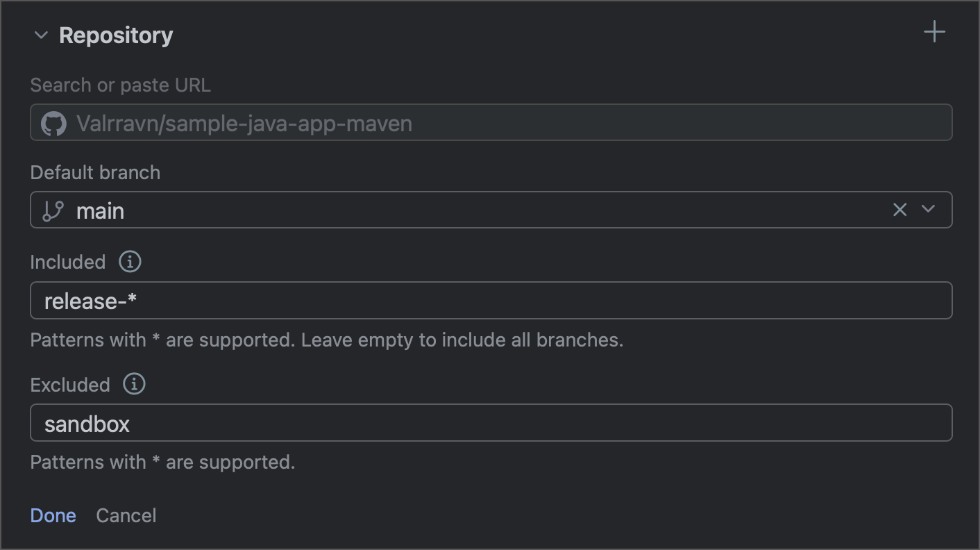Cancel editing the repository
This screenshot has height=550, width=980.
point(126,515)
